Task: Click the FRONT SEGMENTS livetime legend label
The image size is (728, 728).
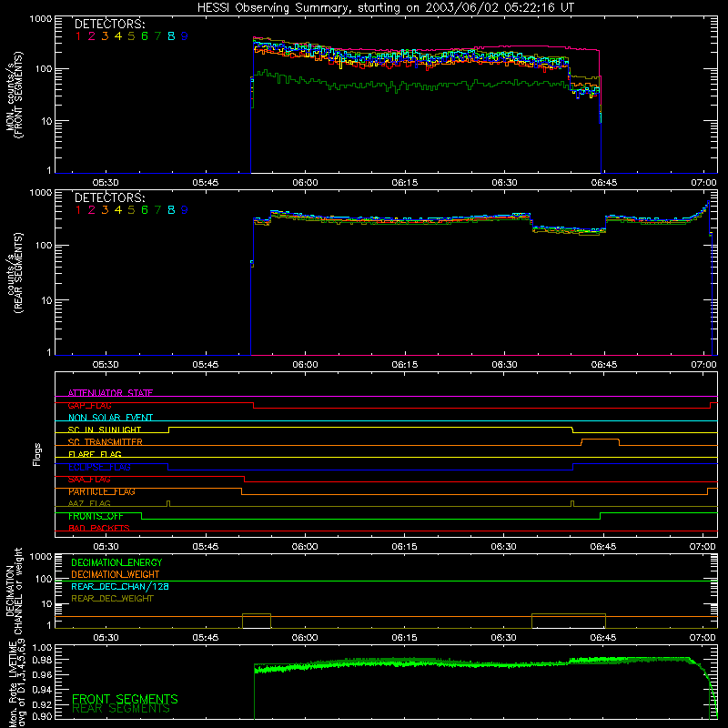Action: pos(125,699)
